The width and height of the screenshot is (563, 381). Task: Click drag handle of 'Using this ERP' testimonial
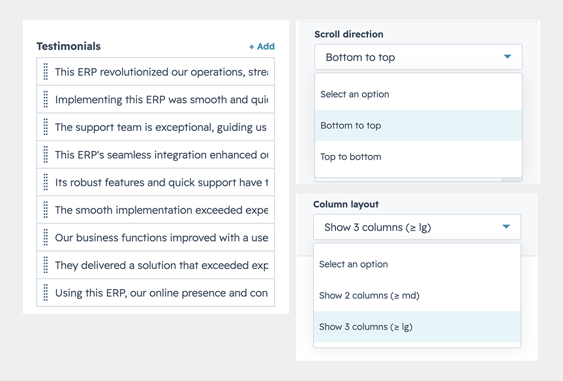pyautogui.click(x=46, y=293)
